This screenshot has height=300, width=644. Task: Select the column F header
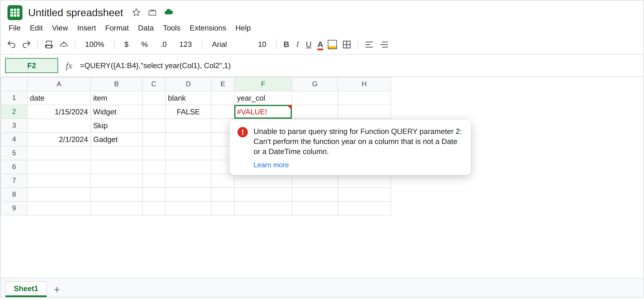click(x=263, y=84)
